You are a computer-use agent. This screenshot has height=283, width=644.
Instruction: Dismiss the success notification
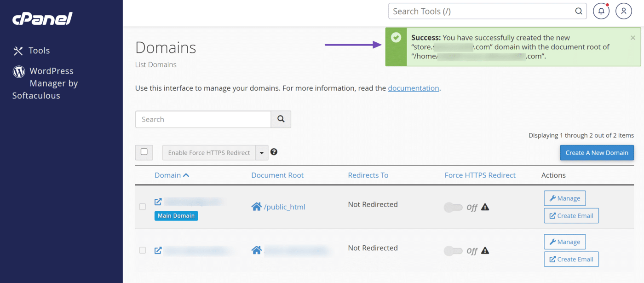pos(633,38)
